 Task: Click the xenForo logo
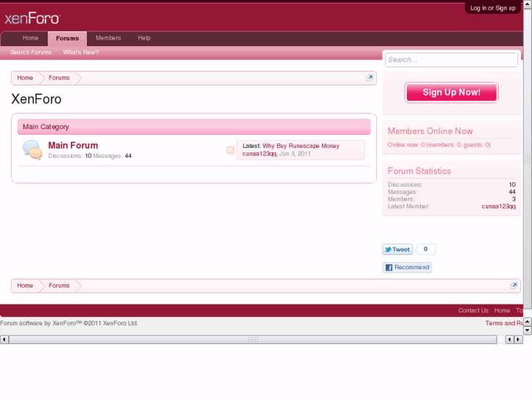click(32, 18)
